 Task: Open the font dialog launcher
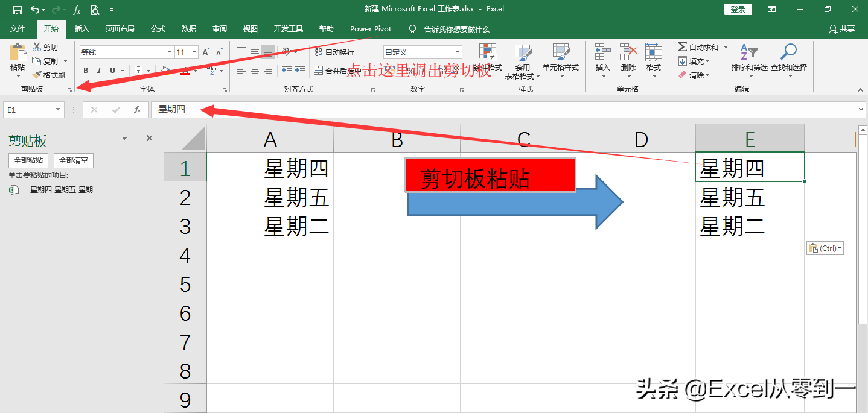point(225,90)
